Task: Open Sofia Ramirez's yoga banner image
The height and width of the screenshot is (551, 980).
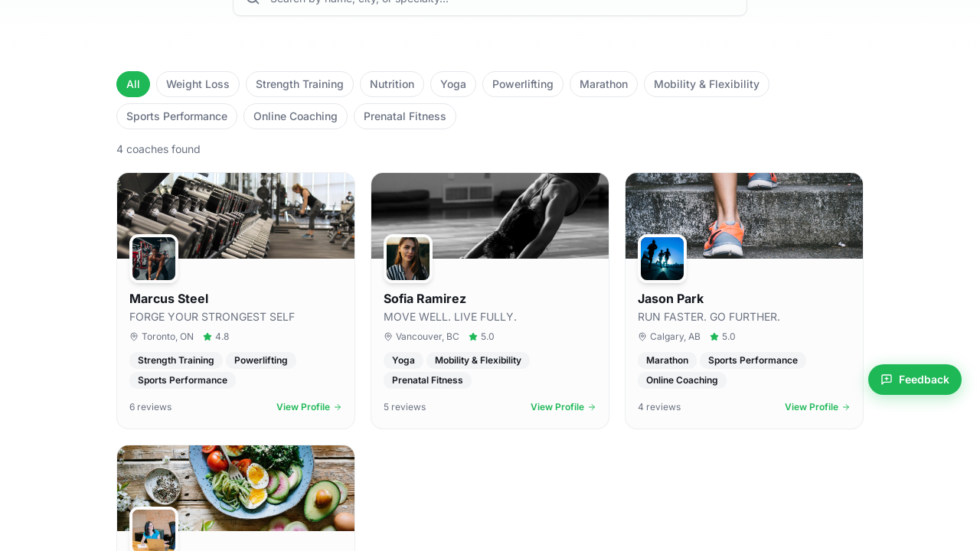Action: tap(490, 216)
